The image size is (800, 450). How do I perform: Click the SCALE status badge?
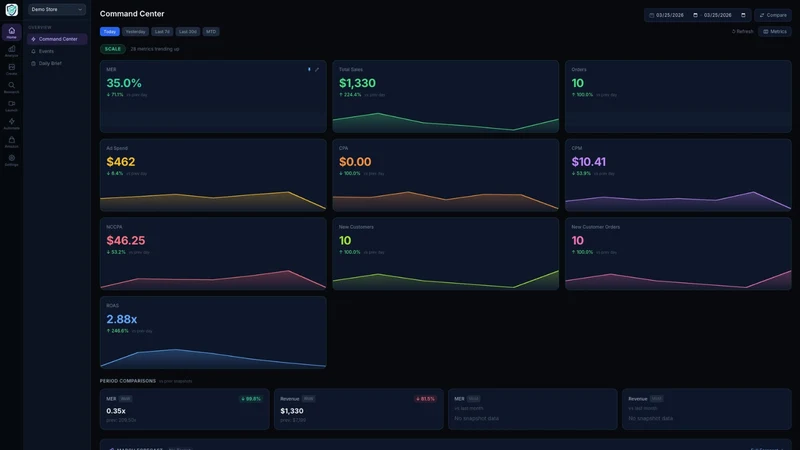[113, 49]
